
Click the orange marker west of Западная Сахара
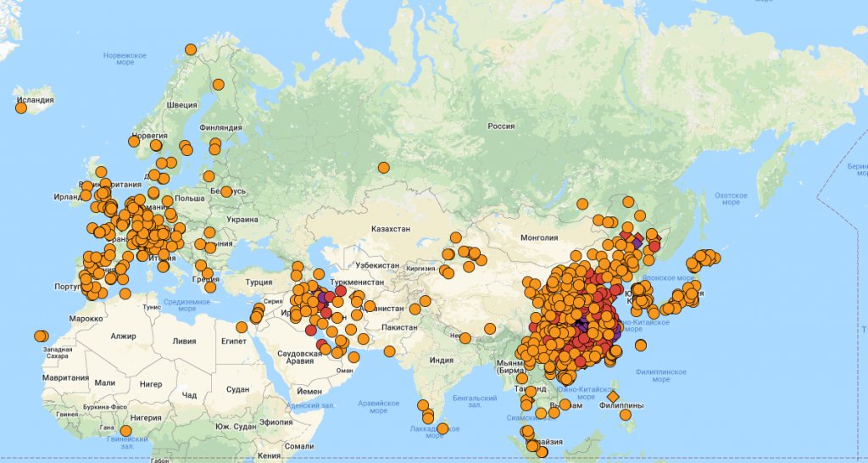pyautogui.click(x=40, y=337)
